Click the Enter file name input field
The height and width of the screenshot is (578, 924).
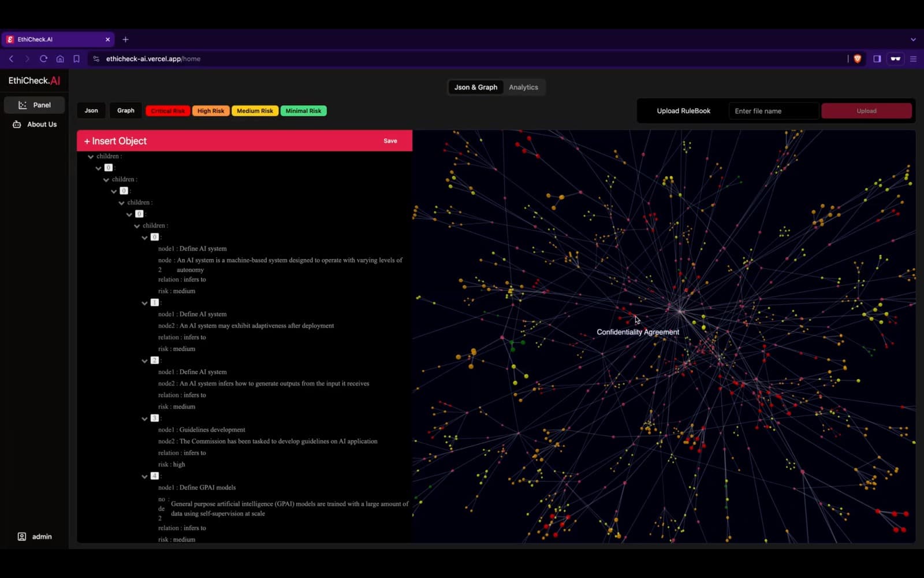pyautogui.click(x=773, y=110)
